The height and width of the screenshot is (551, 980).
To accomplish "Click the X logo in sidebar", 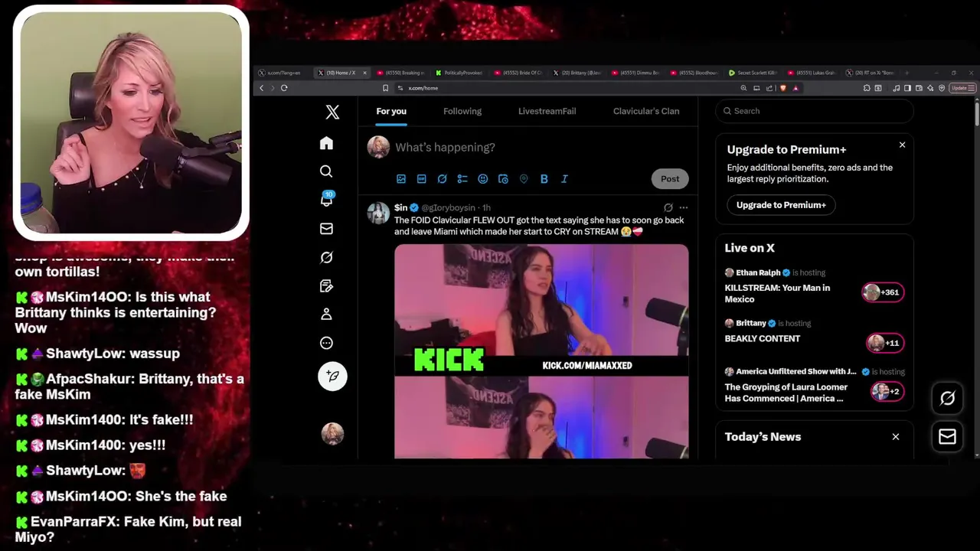I will [x=332, y=112].
